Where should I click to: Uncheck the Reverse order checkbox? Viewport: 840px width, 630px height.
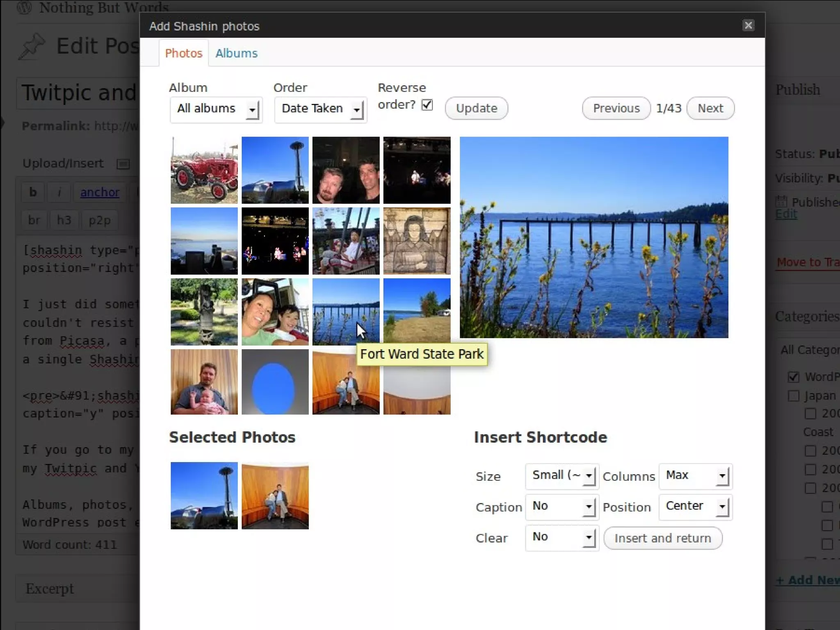click(427, 105)
